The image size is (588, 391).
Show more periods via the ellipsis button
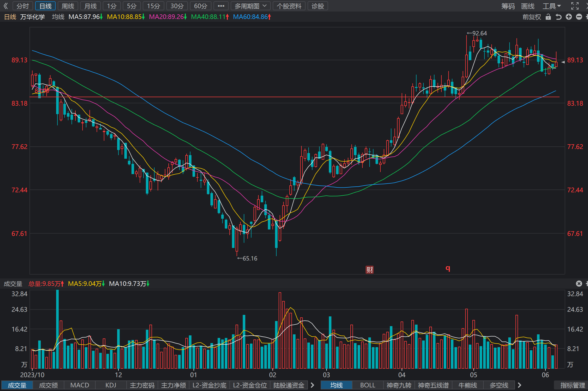(221, 6)
